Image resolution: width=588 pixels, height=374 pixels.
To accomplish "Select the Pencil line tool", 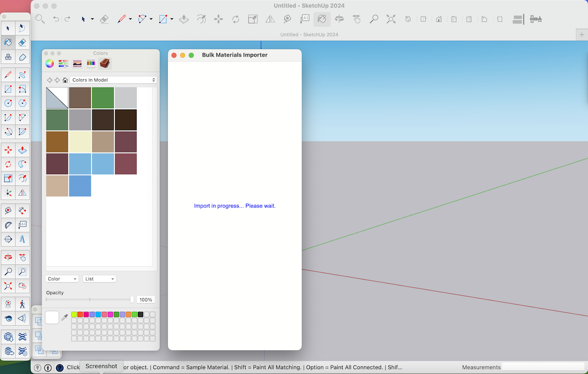I will click(x=121, y=19).
